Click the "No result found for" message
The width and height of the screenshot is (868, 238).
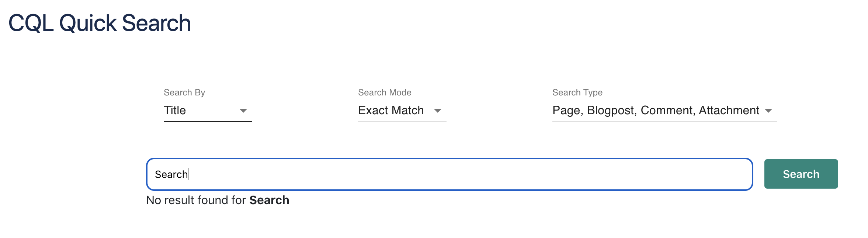coord(196,200)
